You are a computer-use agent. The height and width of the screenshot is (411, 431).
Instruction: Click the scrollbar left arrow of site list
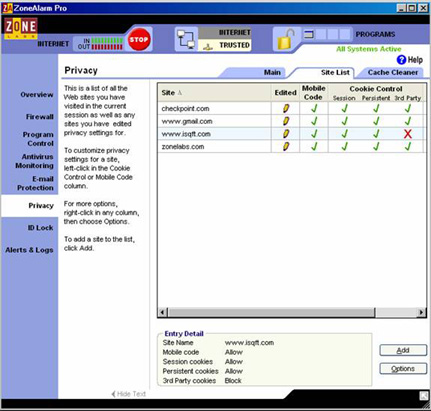pyautogui.click(x=163, y=312)
